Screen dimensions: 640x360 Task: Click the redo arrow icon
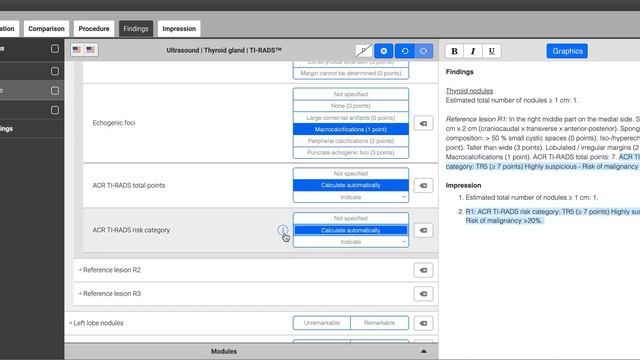(424, 51)
